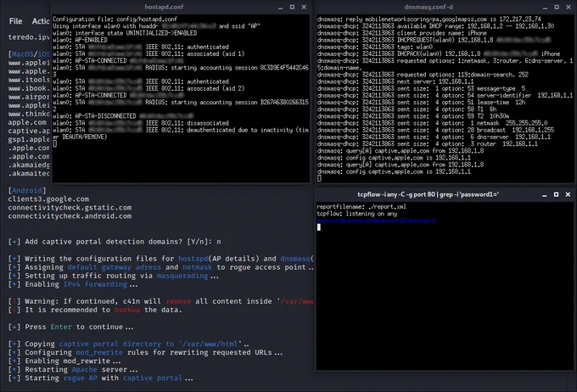Click the 'Enabling mod_rewrite' line
577x392 pixels.
pyautogui.click(x=64, y=361)
